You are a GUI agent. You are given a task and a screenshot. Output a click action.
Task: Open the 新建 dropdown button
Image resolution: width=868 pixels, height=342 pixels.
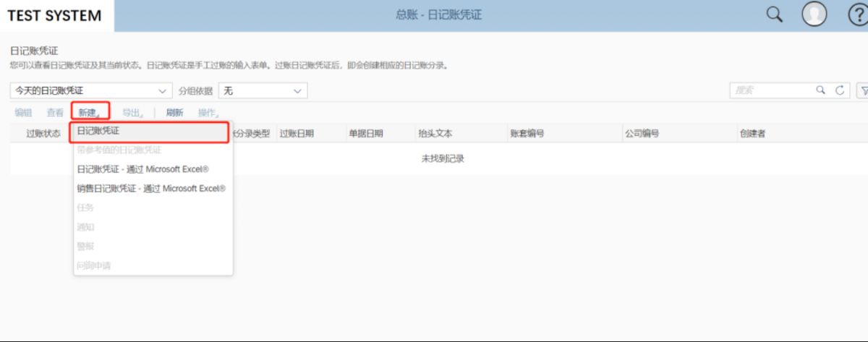coord(89,113)
